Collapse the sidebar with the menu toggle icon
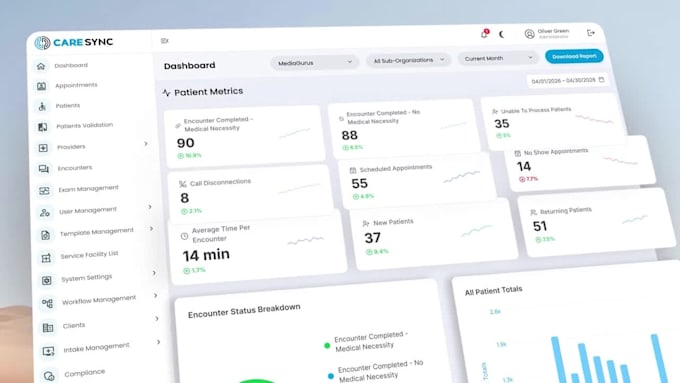Image resolution: width=680 pixels, height=383 pixels. (164, 41)
